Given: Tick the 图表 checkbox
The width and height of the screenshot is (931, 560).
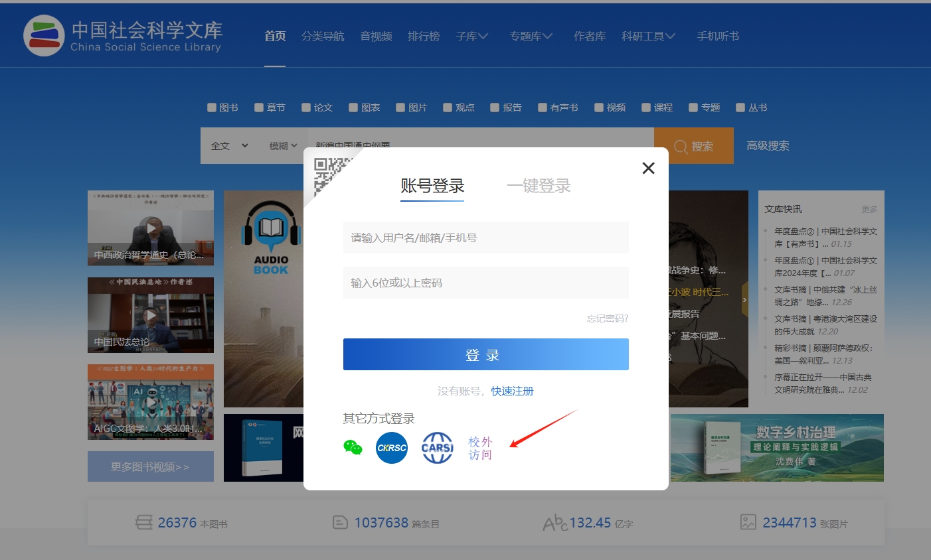Looking at the screenshot, I should pyautogui.click(x=353, y=107).
